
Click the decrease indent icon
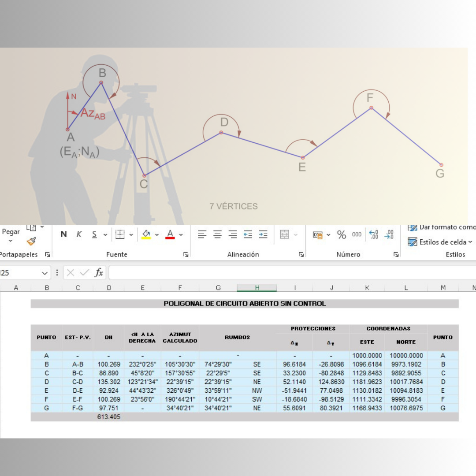(248, 234)
